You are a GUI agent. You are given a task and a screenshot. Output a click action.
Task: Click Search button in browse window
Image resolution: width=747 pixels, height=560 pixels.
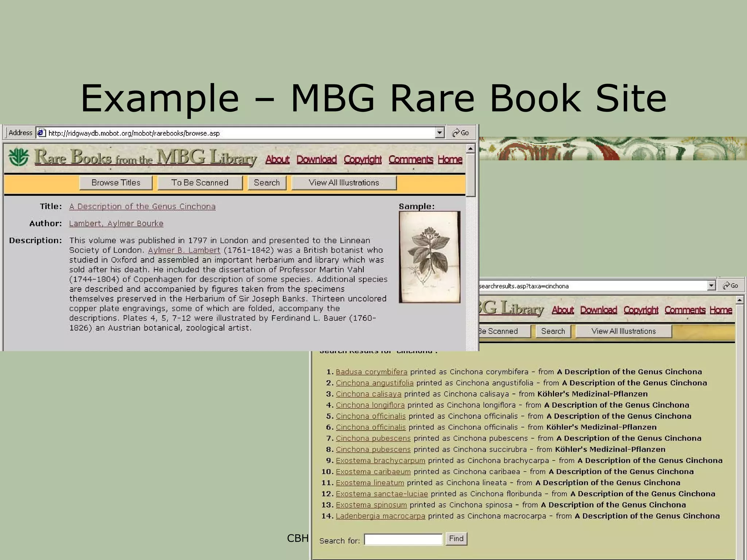pyautogui.click(x=267, y=183)
